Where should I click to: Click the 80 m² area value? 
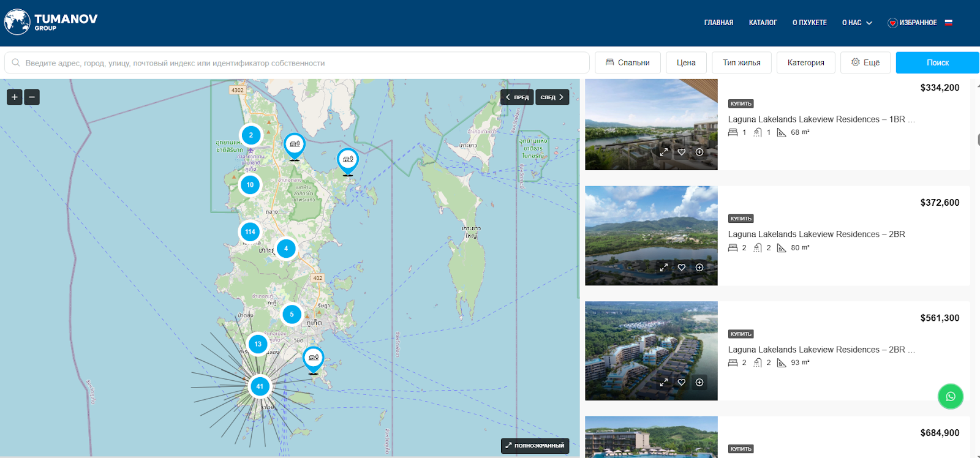800,247
